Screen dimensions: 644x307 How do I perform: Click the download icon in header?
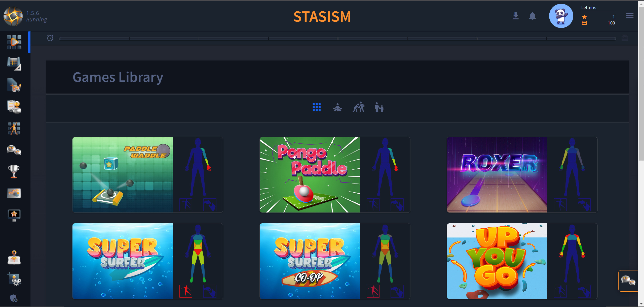(x=516, y=16)
